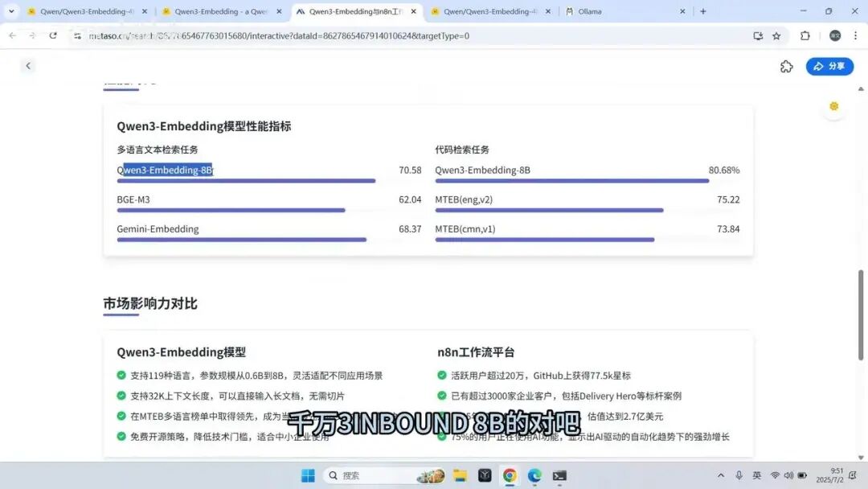Click the battery tray icon
Image resolution: width=868 pixels, height=489 pixels.
pos(802,475)
